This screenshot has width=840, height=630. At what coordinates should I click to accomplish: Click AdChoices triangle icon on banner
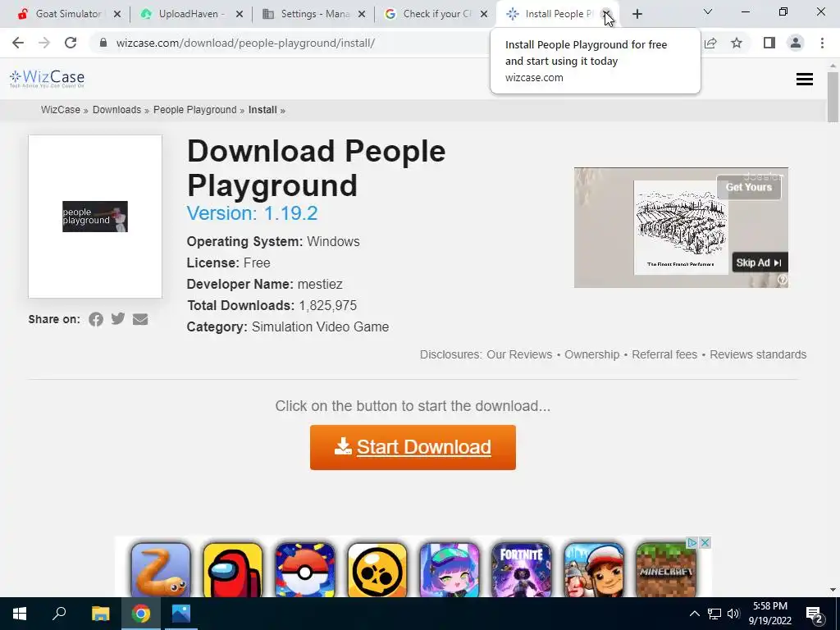pyautogui.click(x=692, y=543)
